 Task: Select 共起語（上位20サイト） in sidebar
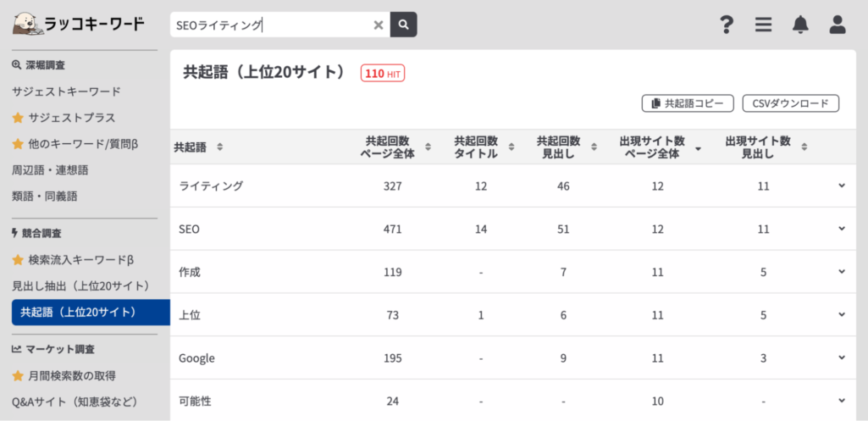[90, 312]
